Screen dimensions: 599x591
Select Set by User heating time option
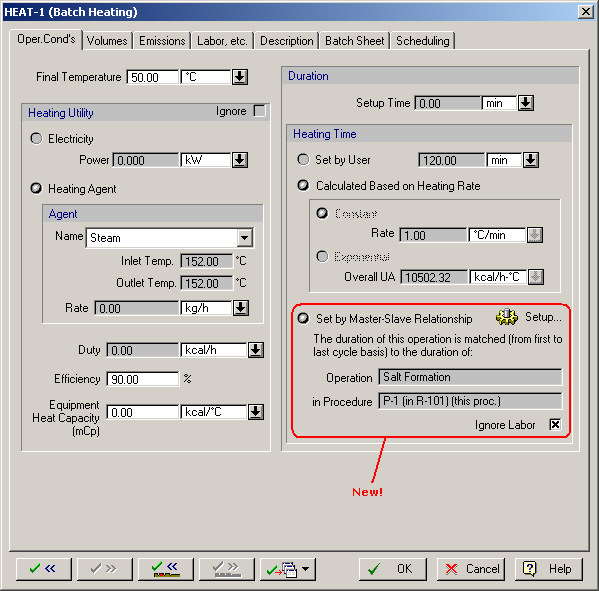[x=303, y=159]
